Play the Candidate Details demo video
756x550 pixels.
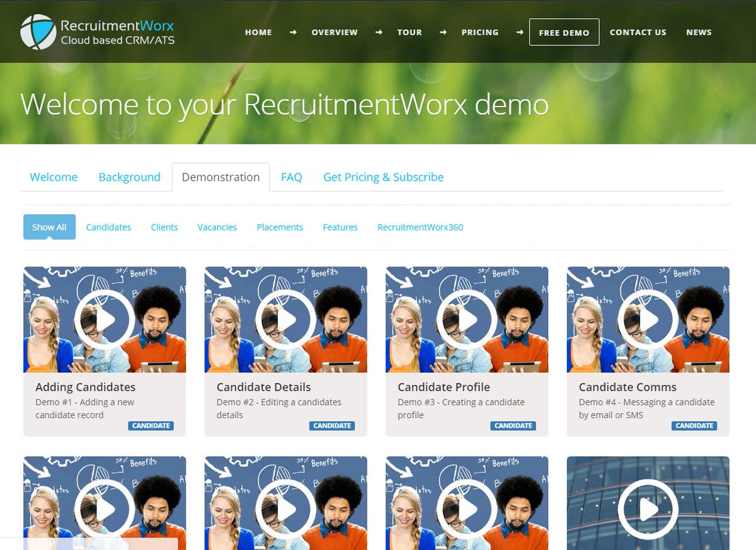285,319
